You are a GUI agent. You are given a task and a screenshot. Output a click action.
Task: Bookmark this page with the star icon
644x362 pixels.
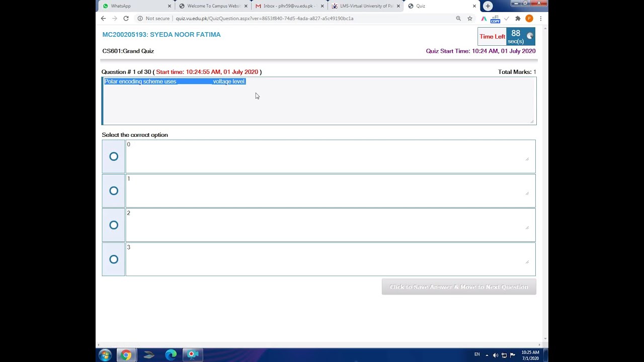click(x=470, y=19)
